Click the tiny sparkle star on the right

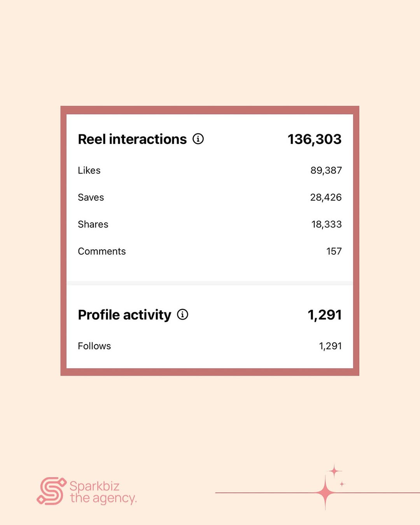click(342, 484)
